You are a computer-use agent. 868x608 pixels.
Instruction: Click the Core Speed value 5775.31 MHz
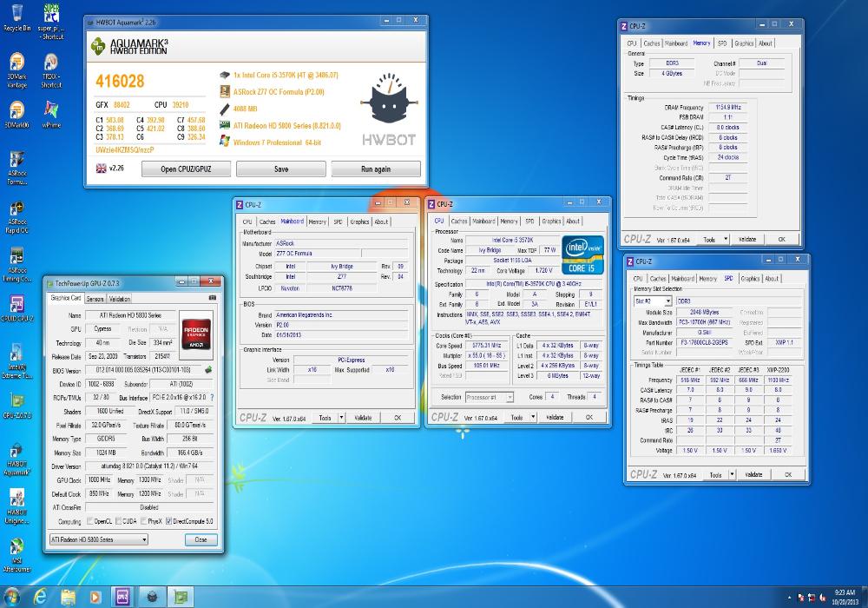[487, 346]
